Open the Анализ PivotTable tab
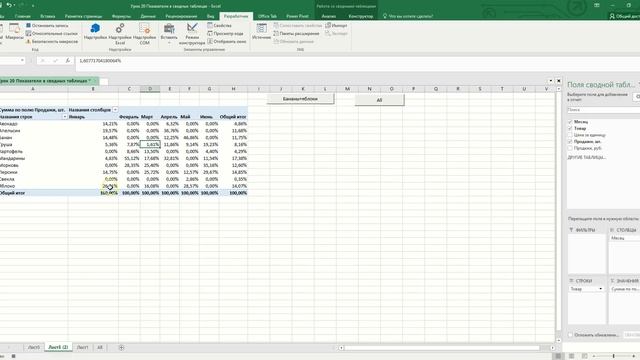Viewport: 640px width, 360px height. click(x=329, y=16)
